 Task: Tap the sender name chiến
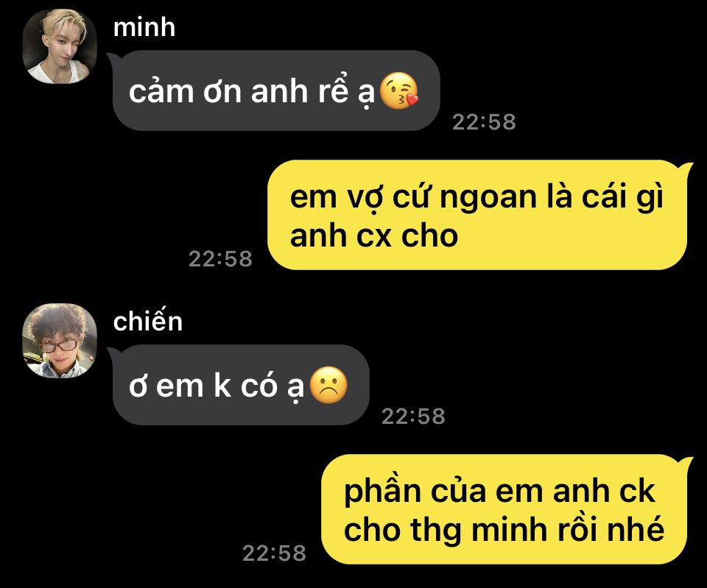pos(148,322)
